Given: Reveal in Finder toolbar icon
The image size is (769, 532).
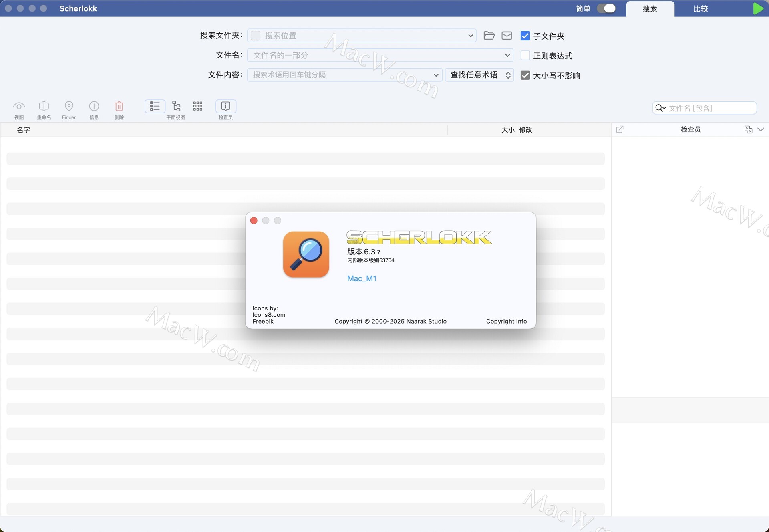Looking at the screenshot, I should (69, 106).
